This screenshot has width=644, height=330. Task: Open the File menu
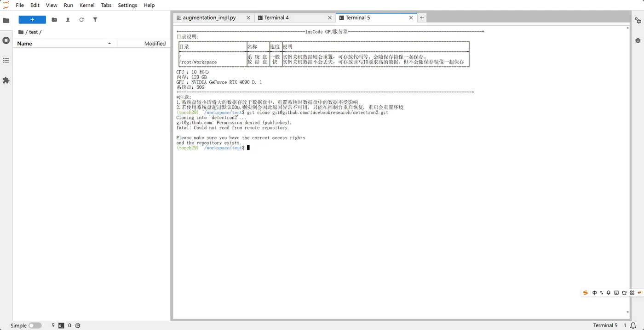coord(20,5)
